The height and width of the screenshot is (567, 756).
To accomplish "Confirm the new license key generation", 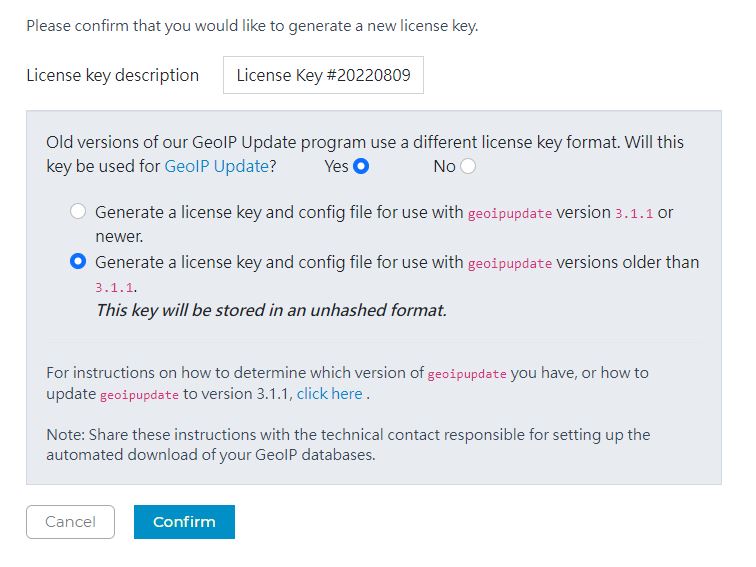I will pyautogui.click(x=184, y=522).
